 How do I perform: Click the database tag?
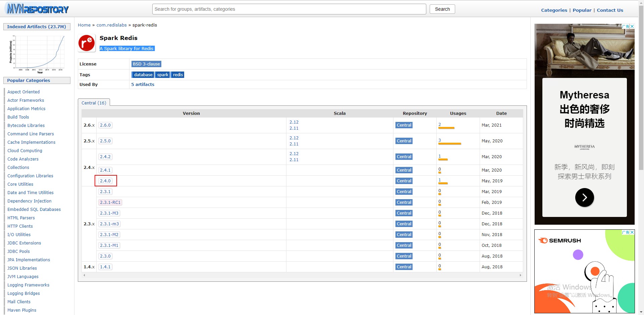[x=143, y=75]
